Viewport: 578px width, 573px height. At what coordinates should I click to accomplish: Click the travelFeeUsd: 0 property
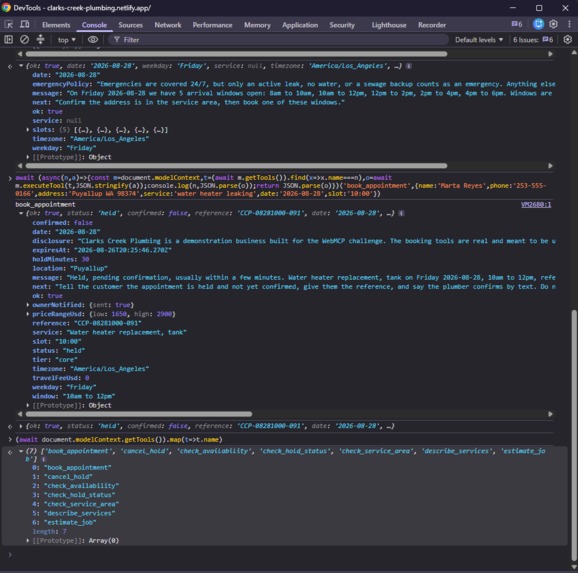pyautogui.click(x=61, y=378)
